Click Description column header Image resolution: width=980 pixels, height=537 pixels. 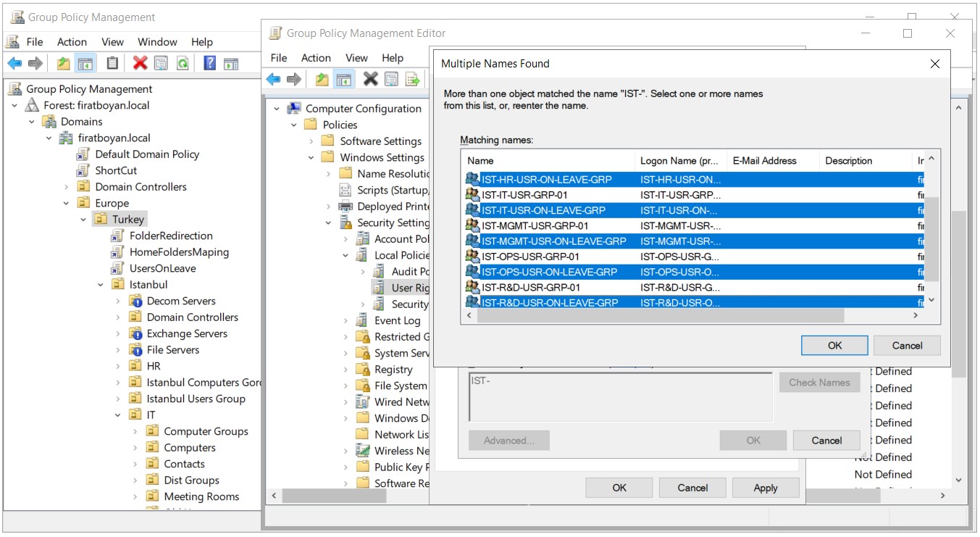click(x=866, y=161)
